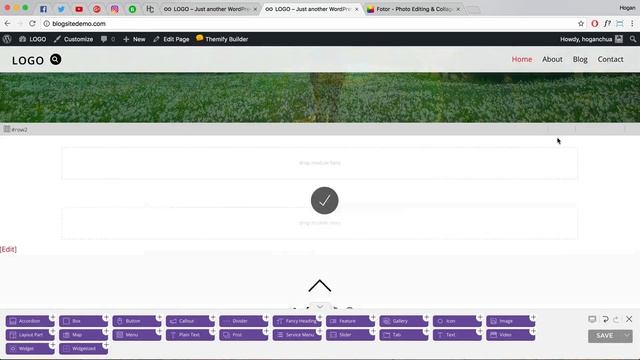The height and width of the screenshot is (360, 640).
Task: Click the Edit link
Action: (x=8, y=249)
